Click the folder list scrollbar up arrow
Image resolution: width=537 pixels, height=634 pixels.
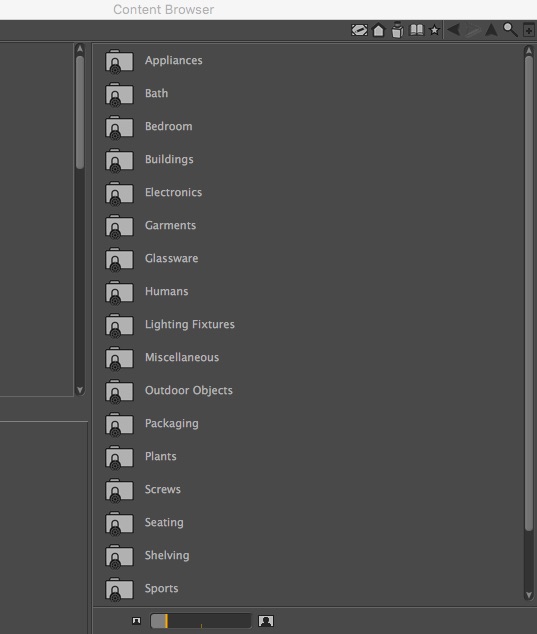[x=529, y=51]
